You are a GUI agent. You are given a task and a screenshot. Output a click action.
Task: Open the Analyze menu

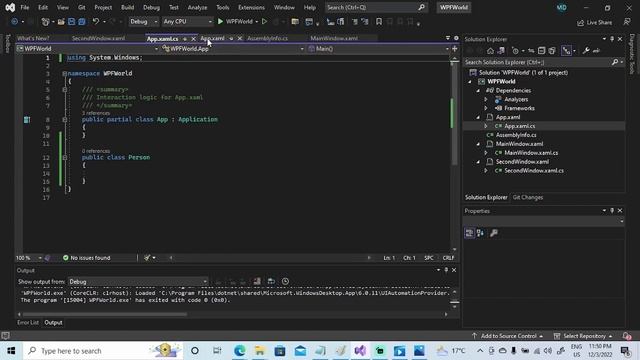197,7
